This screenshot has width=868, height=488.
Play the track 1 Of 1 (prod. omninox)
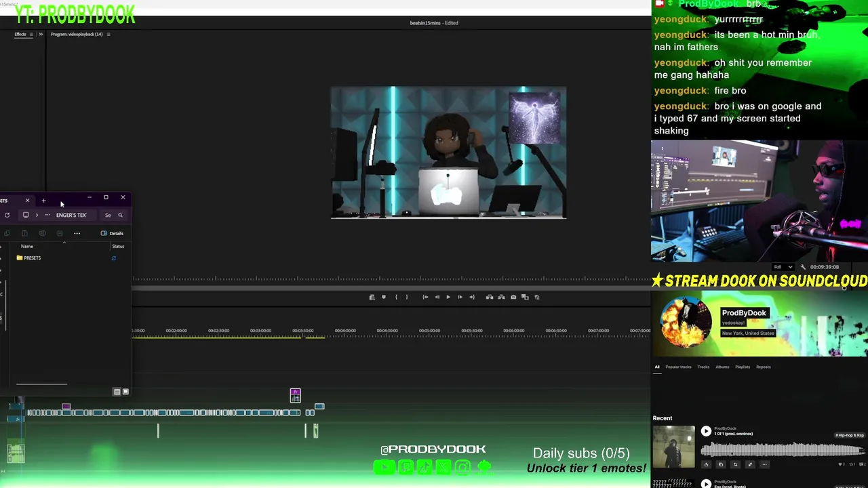pyautogui.click(x=706, y=431)
